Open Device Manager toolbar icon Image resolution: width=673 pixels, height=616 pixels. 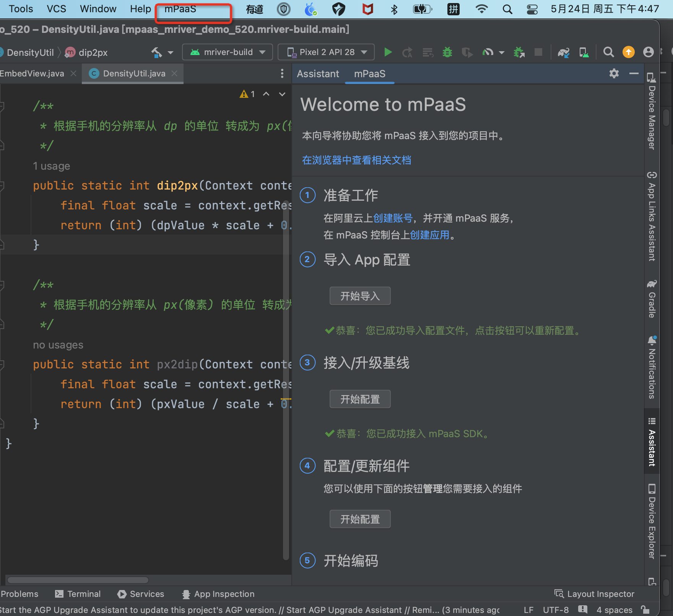click(584, 52)
